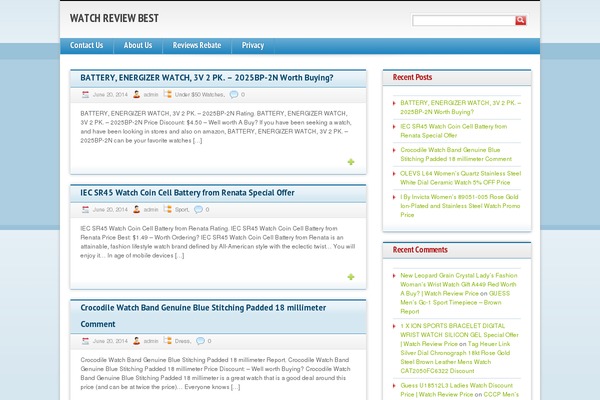Click the Recent Comments widget heading

[x=420, y=250]
